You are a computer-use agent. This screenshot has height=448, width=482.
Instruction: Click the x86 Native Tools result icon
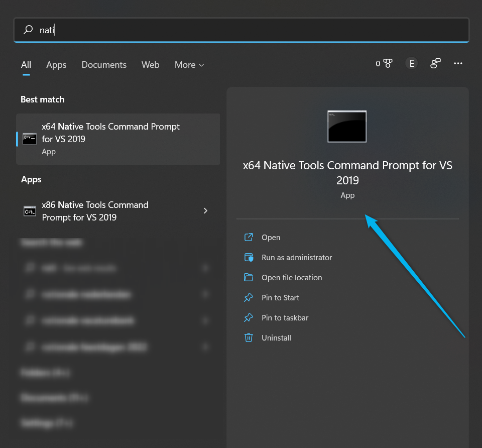[x=30, y=211]
